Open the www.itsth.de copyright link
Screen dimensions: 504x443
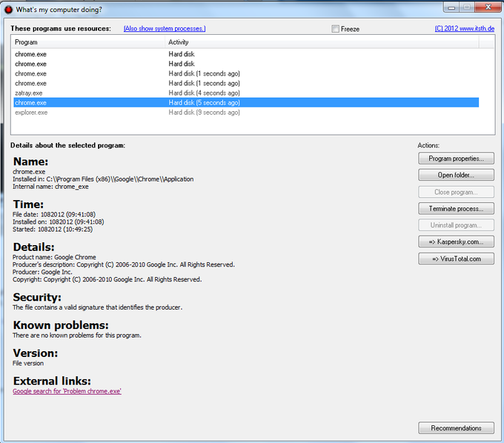click(464, 29)
